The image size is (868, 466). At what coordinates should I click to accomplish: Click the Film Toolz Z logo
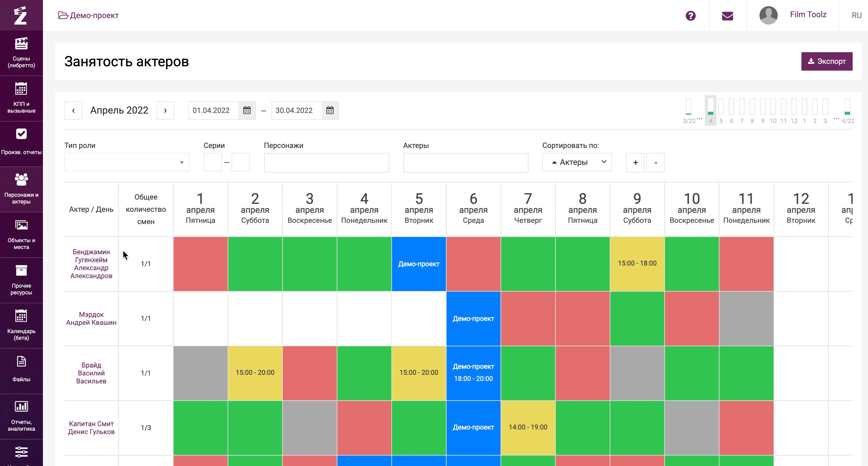21,16
